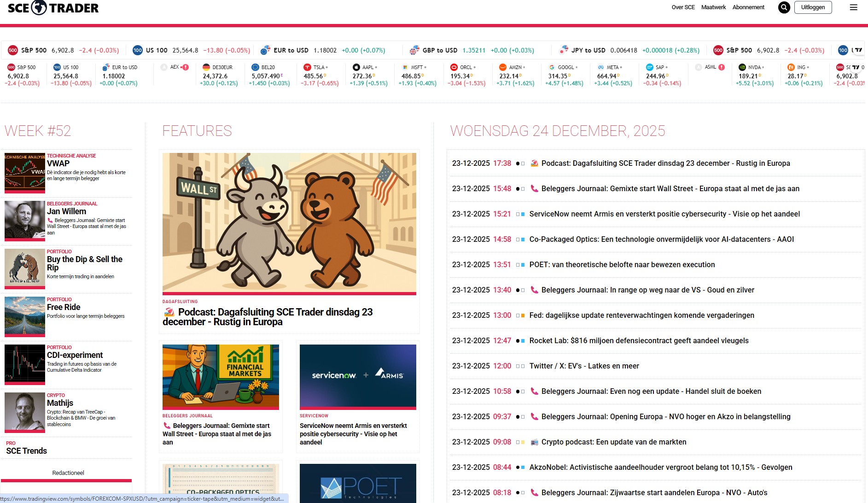Click the Free Ride road thumbnail
Image resolution: width=868 pixels, height=503 pixels.
click(25, 316)
